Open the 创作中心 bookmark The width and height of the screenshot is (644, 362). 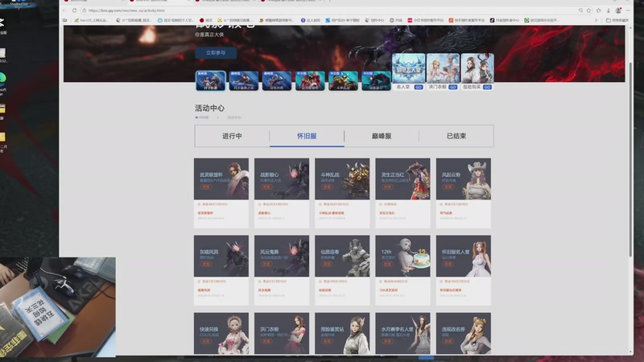click(x=374, y=20)
